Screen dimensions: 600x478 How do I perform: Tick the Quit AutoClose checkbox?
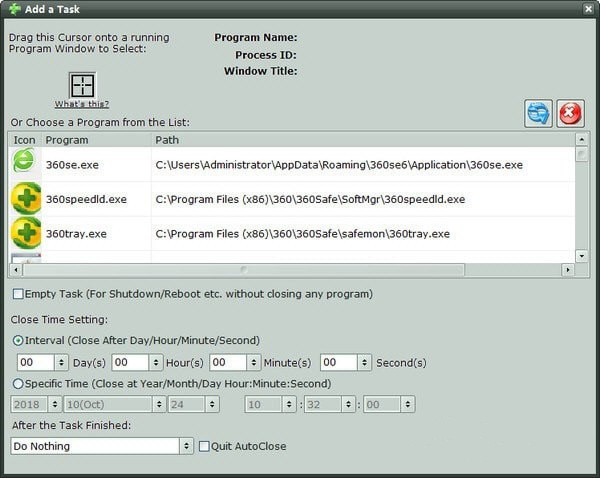[x=204, y=446]
